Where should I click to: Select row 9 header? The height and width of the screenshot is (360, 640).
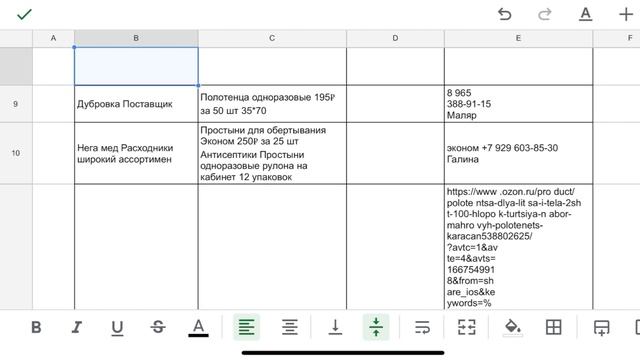16,104
